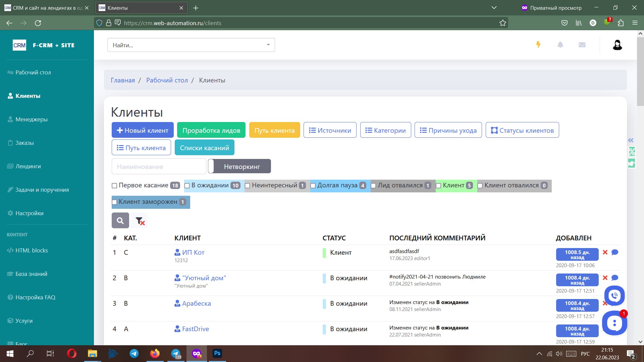Toggle the Нетворкинг switch
Image resolution: width=644 pixels, height=362 pixels.
pos(239,166)
